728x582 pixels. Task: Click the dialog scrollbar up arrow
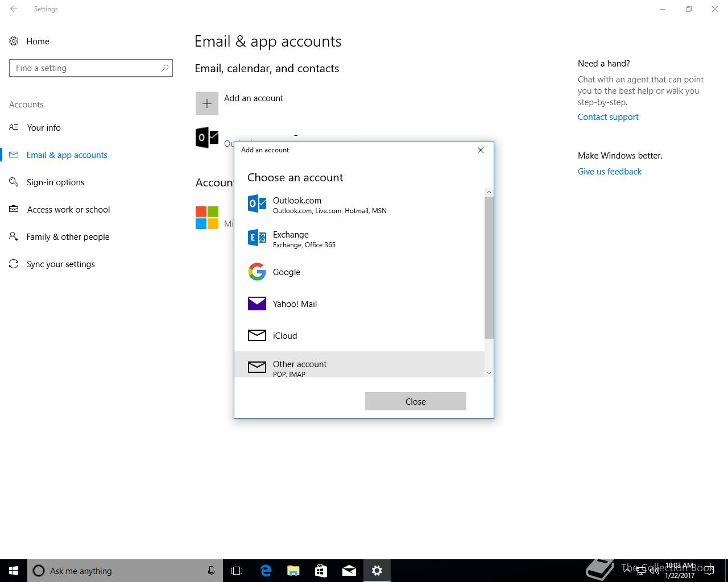coord(489,192)
